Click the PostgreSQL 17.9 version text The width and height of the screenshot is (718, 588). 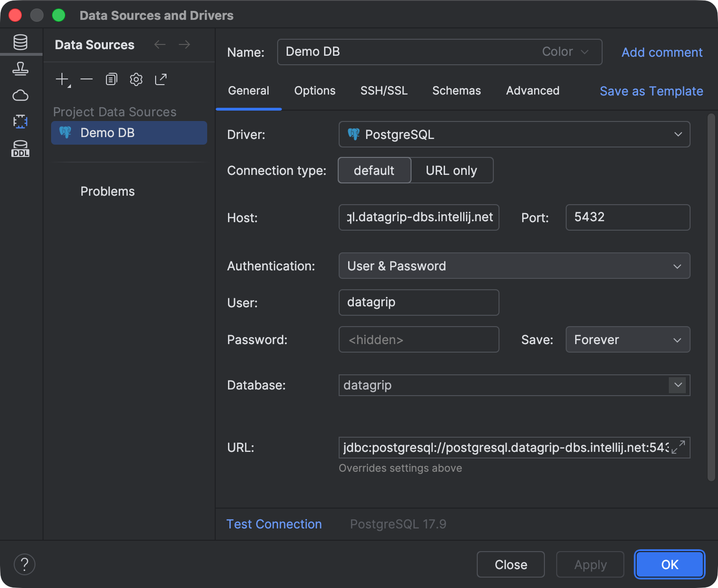[x=398, y=524]
